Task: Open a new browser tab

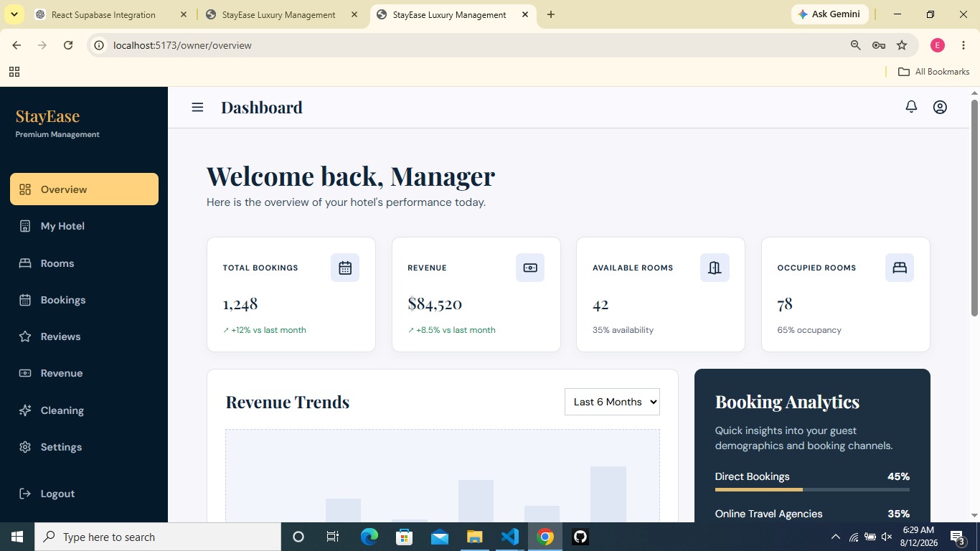Action: click(x=551, y=14)
